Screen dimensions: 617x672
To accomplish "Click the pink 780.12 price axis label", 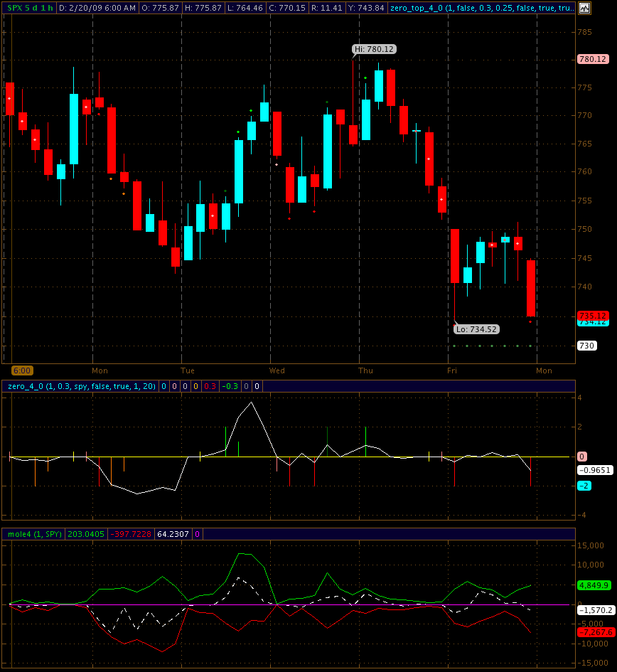I will pos(593,60).
